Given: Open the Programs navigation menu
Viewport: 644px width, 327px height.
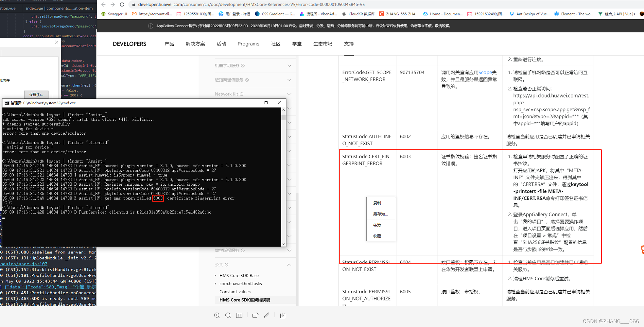Looking at the screenshot, I should pos(248,44).
